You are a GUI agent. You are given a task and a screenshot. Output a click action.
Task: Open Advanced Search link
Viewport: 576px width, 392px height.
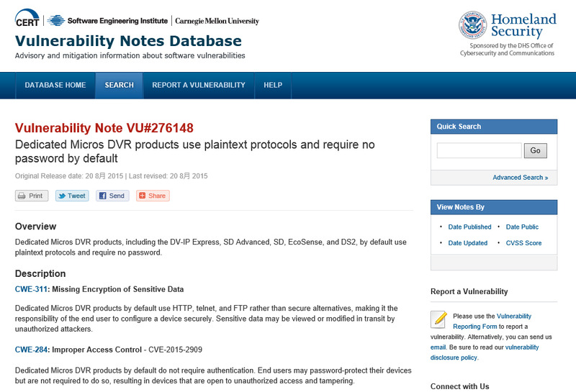520,178
